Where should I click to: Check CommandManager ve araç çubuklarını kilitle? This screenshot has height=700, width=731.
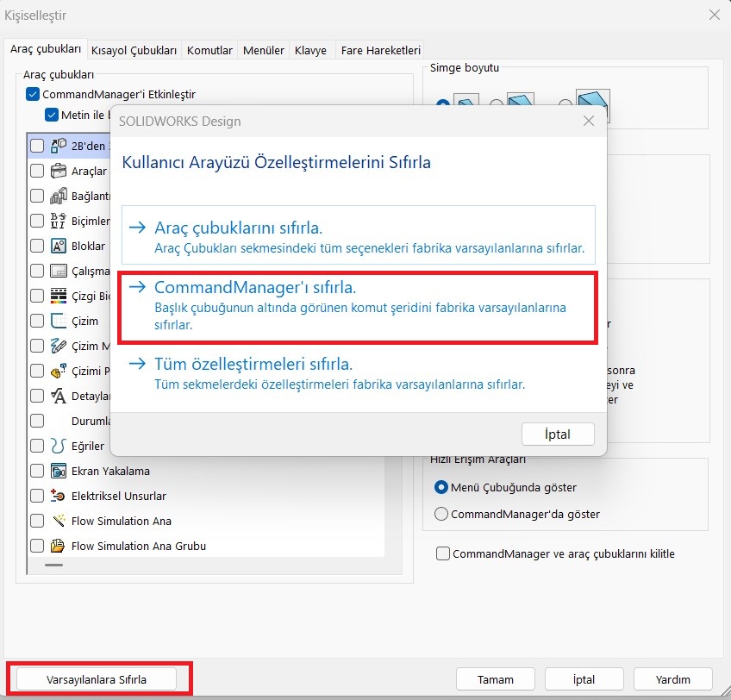click(x=443, y=553)
